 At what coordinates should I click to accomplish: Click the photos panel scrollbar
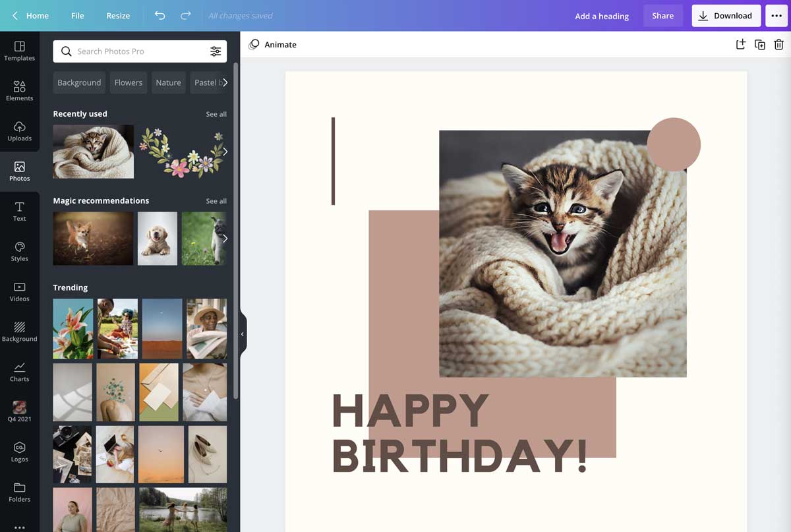(x=236, y=231)
